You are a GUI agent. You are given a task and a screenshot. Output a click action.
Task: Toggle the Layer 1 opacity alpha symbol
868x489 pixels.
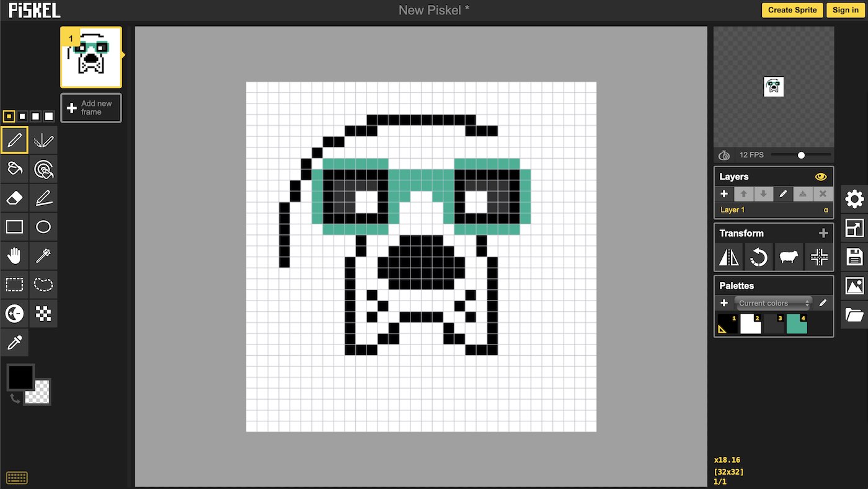pyautogui.click(x=826, y=209)
